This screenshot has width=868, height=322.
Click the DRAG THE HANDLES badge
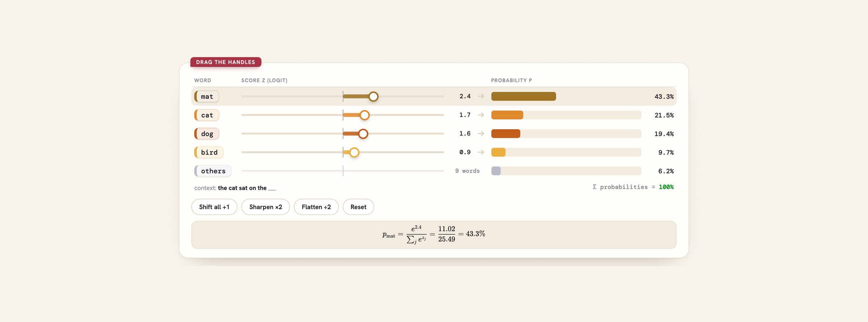pyautogui.click(x=226, y=62)
